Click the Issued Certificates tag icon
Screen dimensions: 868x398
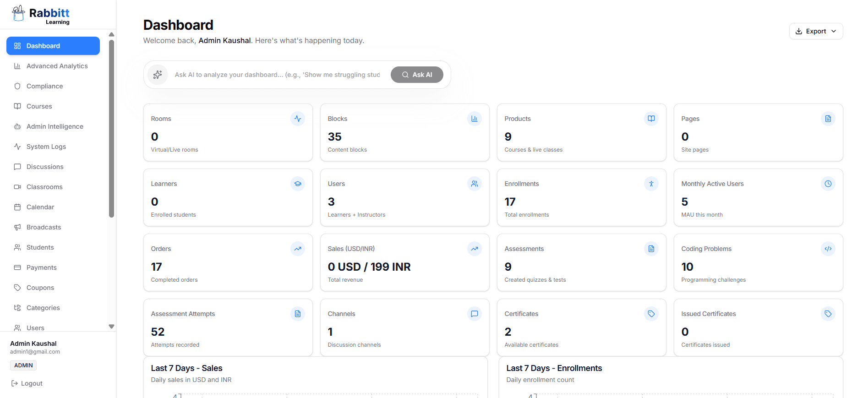[x=828, y=314]
